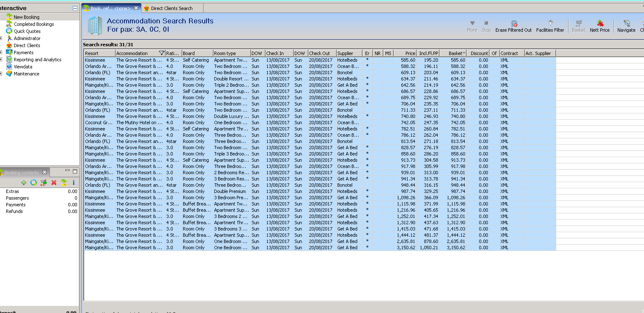Select Reporting and Analytics in the tree
644x313 pixels.
point(37,60)
